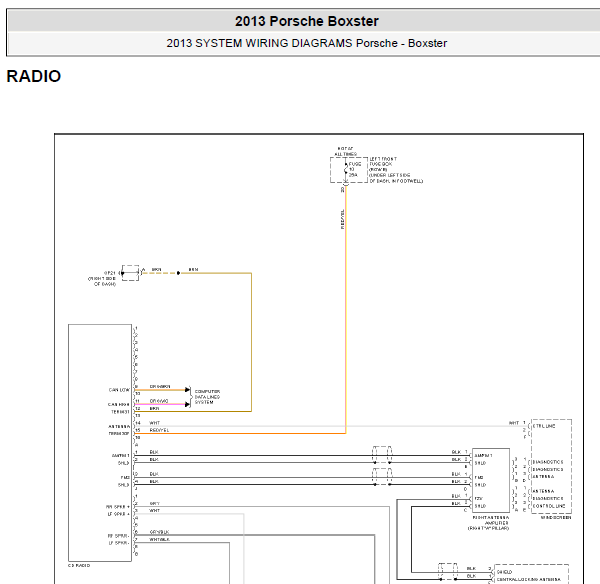Click the 'CD RADIO' component label
This screenshot has height=584, width=600.
79,565
